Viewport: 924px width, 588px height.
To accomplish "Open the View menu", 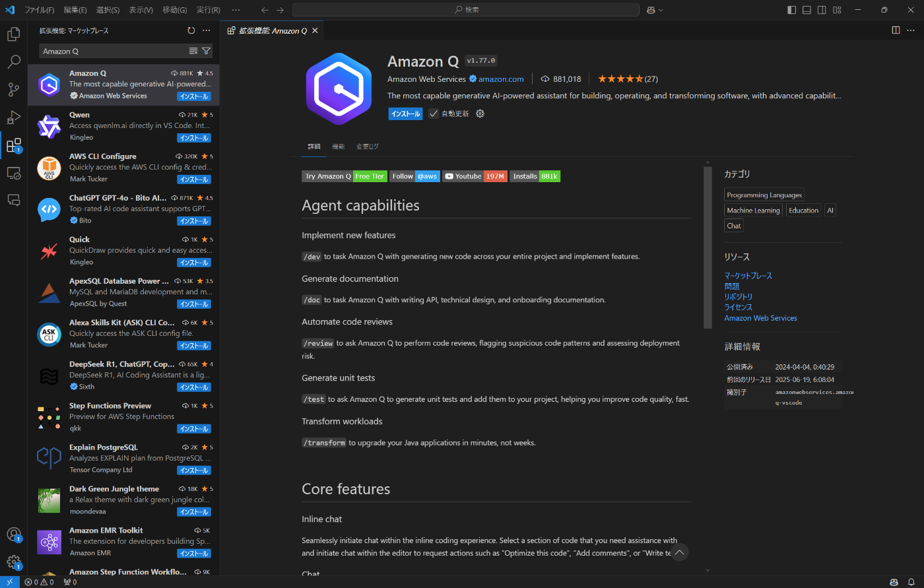I will pos(141,10).
